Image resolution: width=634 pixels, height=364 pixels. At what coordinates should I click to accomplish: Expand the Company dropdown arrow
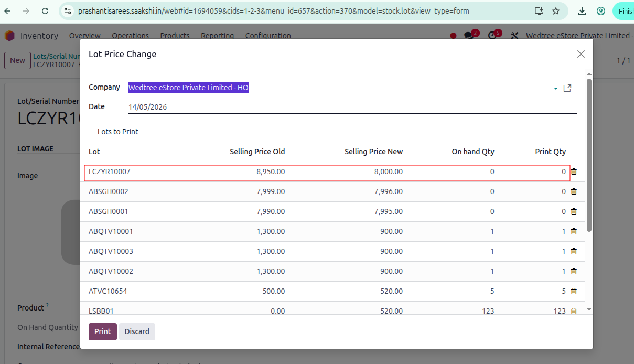[x=555, y=89]
